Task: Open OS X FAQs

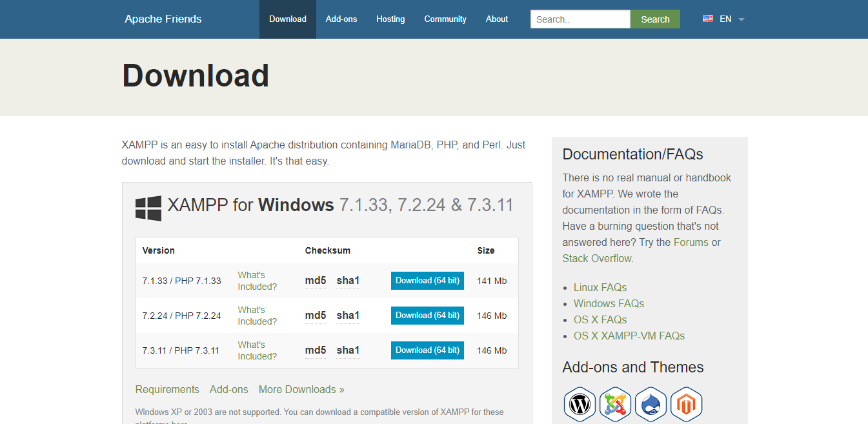Action: tap(600, 319)
